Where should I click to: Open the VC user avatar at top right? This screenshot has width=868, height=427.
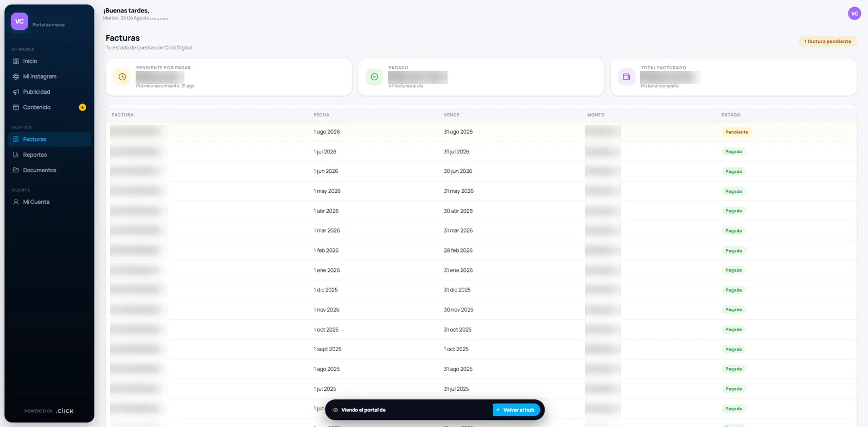(854, 14)
